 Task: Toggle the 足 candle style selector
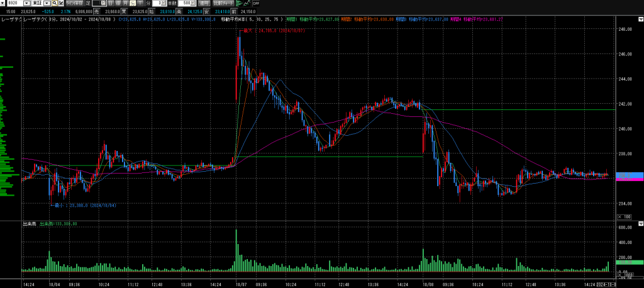[101, 3]
